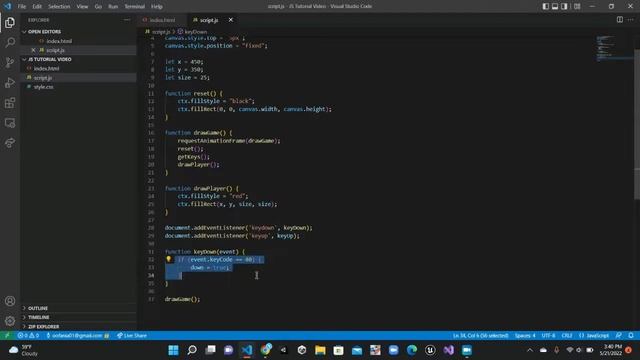Collapse the JS TUTORIAL VIDEO folder section

pos(78,59)
